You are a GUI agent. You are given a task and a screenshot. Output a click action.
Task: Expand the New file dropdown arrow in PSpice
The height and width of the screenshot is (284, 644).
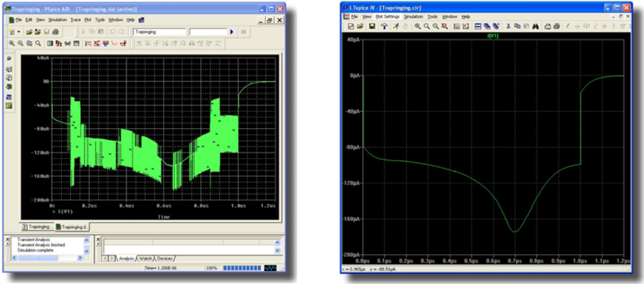[x=19, y=32]
